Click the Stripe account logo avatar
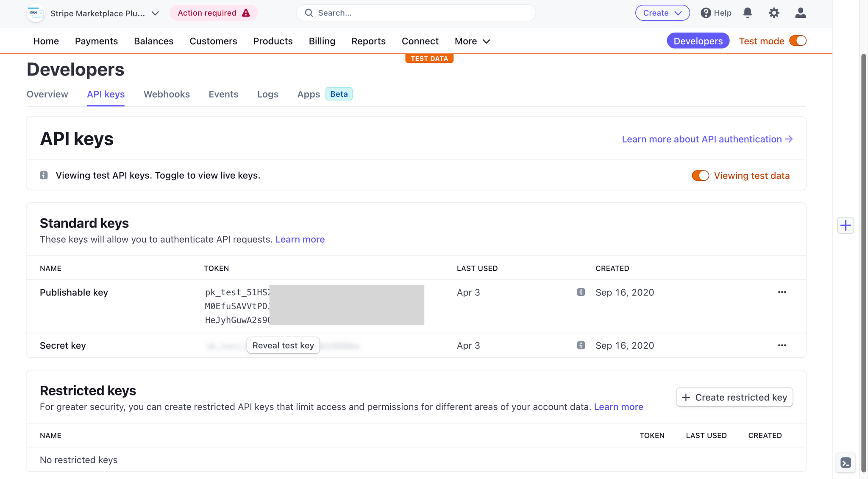This screenshot has width=868, height=479. (x=36, y=13)
